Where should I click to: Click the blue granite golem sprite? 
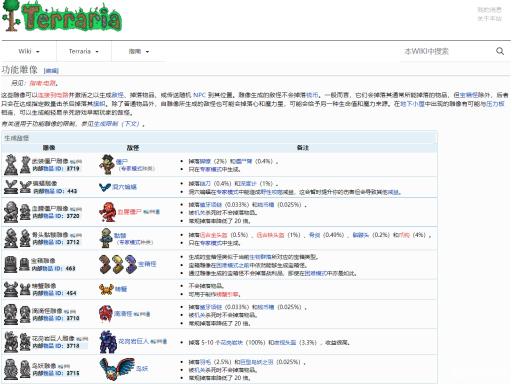tap(108, 342)
